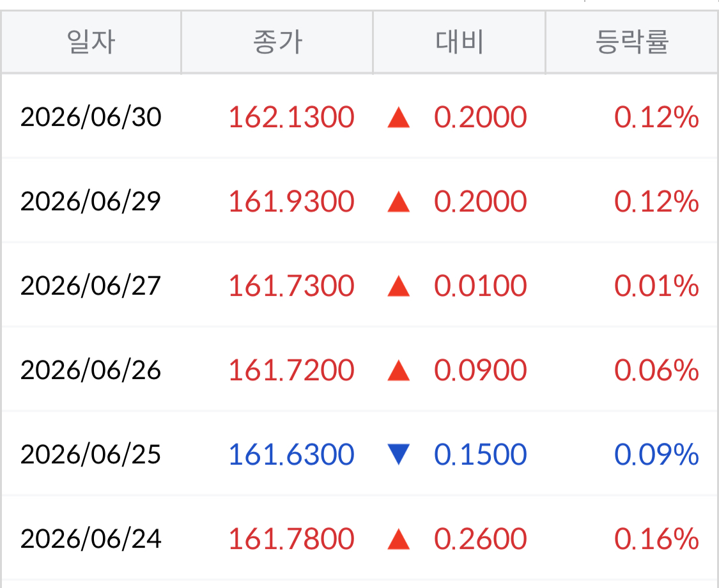This screenshot has width=719, height=588.
Task: Click the up arrow in 2026/06/26 row
Action: coord(398,370)
